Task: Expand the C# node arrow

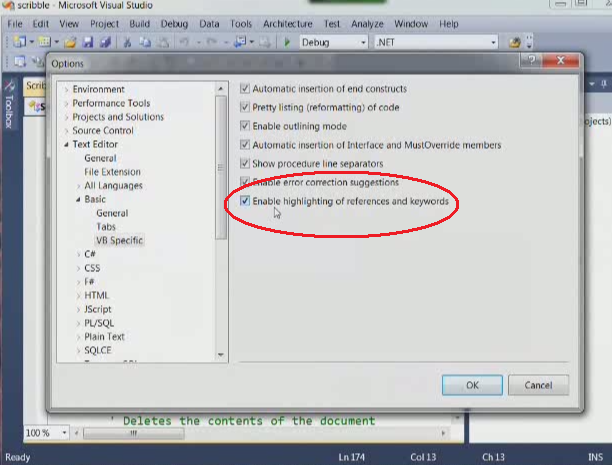Action: pos(78,255)
